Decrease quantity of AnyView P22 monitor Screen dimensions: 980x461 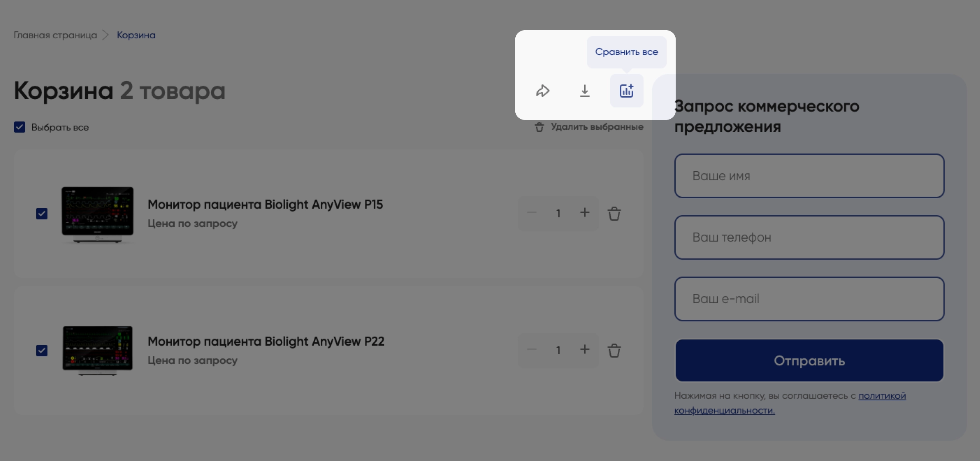coord(532,350)
